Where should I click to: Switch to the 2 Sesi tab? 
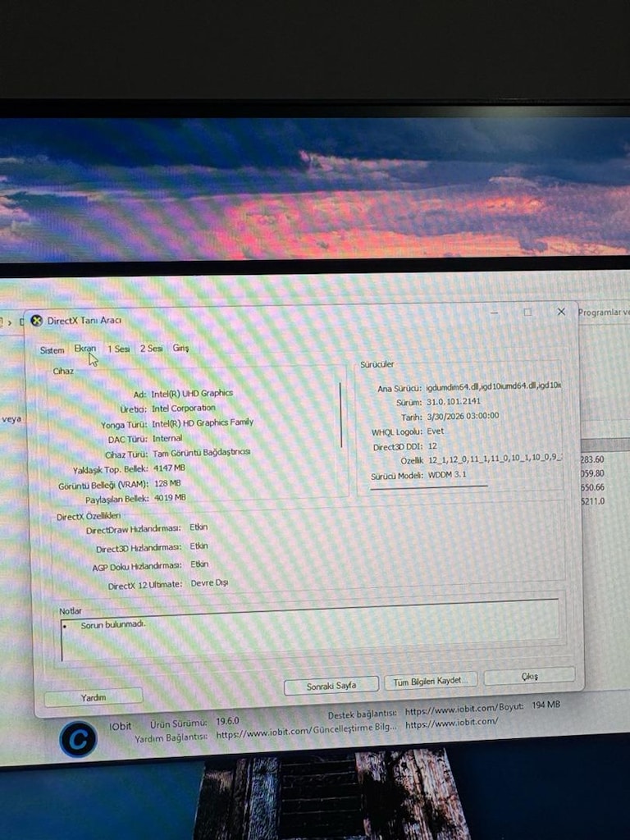pyautogui.click(x=151, y=348)
